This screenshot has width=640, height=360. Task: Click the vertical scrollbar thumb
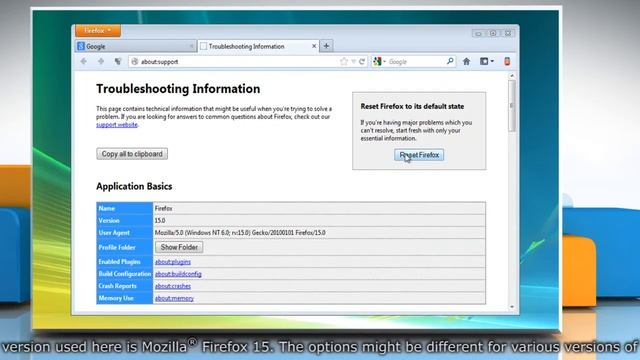pos(512,106)
